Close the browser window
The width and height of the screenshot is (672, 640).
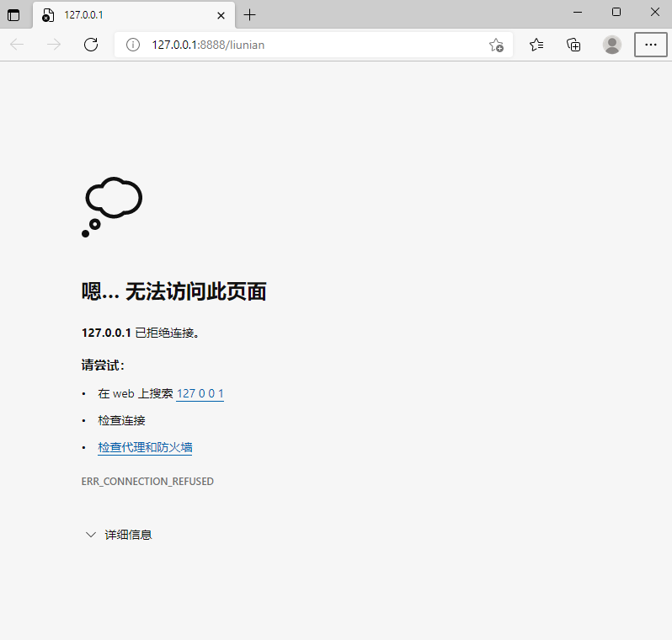point(655,13)
